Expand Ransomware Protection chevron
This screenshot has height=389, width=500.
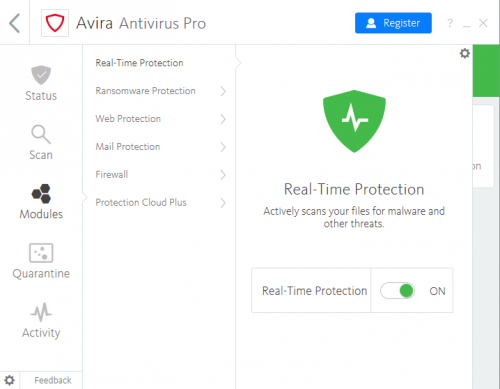[x=223, y=91]
